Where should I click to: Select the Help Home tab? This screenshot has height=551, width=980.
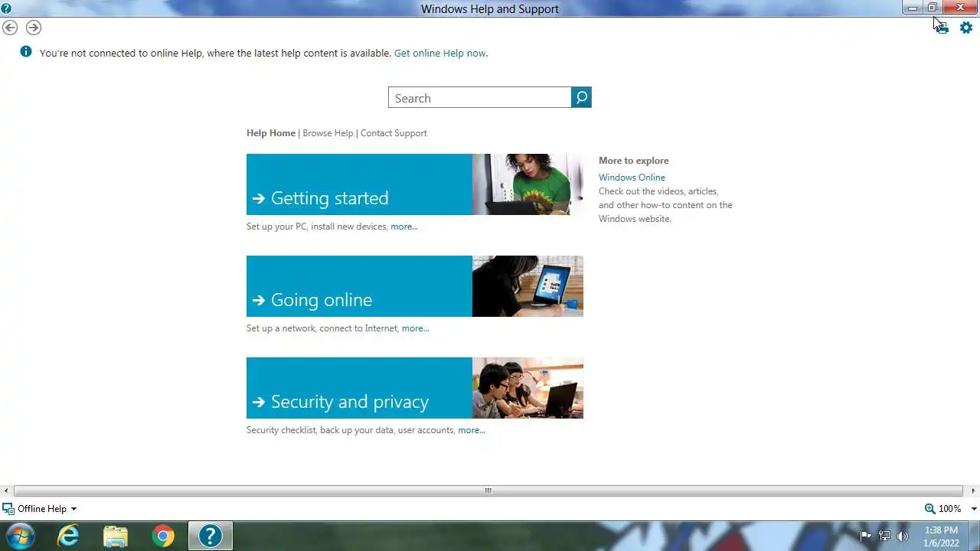(x=271, y=133)
